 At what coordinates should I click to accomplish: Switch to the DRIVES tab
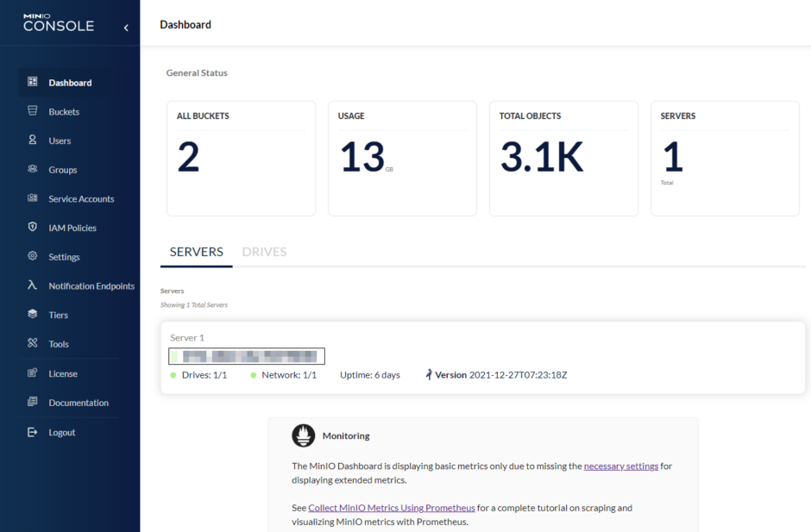(x=264, y=252)
